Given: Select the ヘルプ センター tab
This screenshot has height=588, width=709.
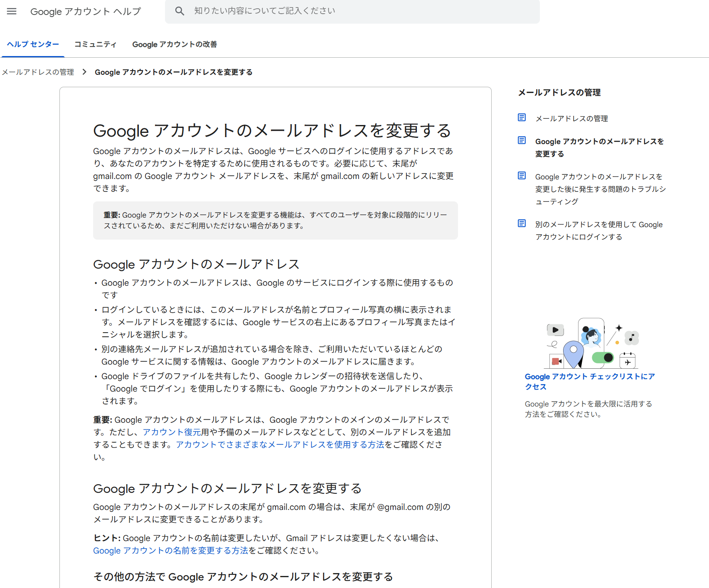Looking at the screenshot, I should (33, 44).
